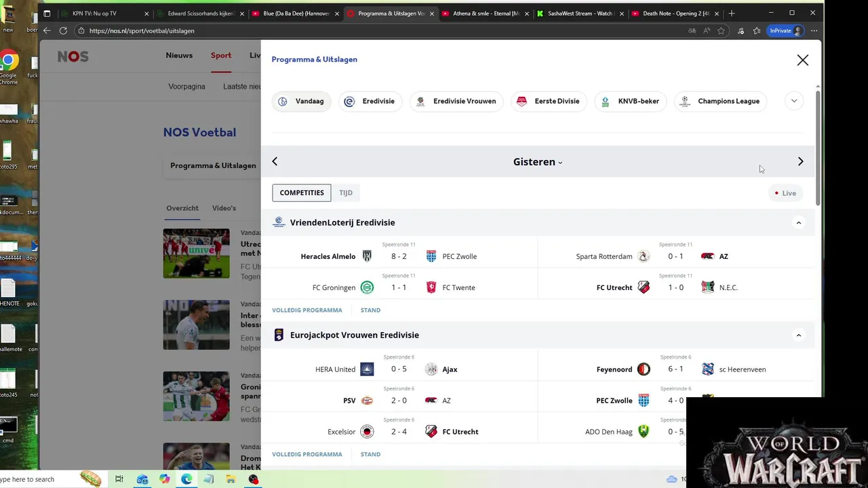Select the Champions League filter chip
868x488 pixels.
(720, 101)
